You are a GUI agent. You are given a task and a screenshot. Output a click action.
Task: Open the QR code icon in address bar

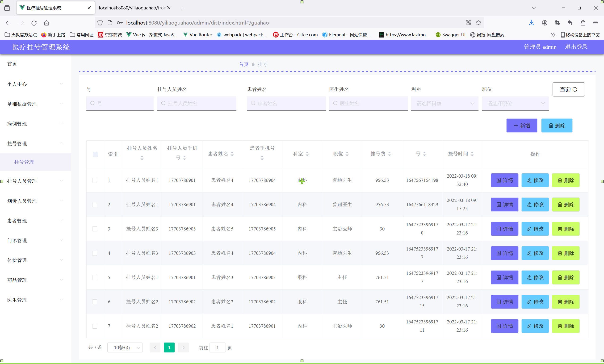click(468, 23)
